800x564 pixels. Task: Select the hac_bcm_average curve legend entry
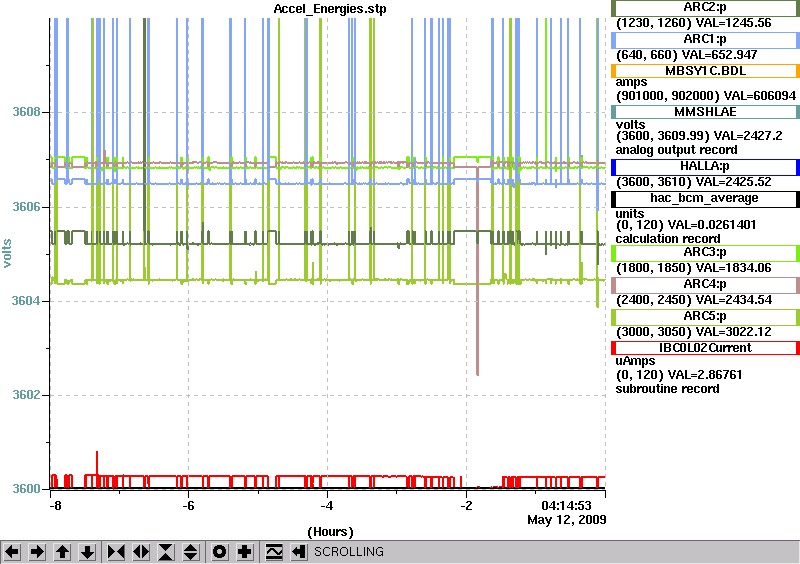(705, 199)
